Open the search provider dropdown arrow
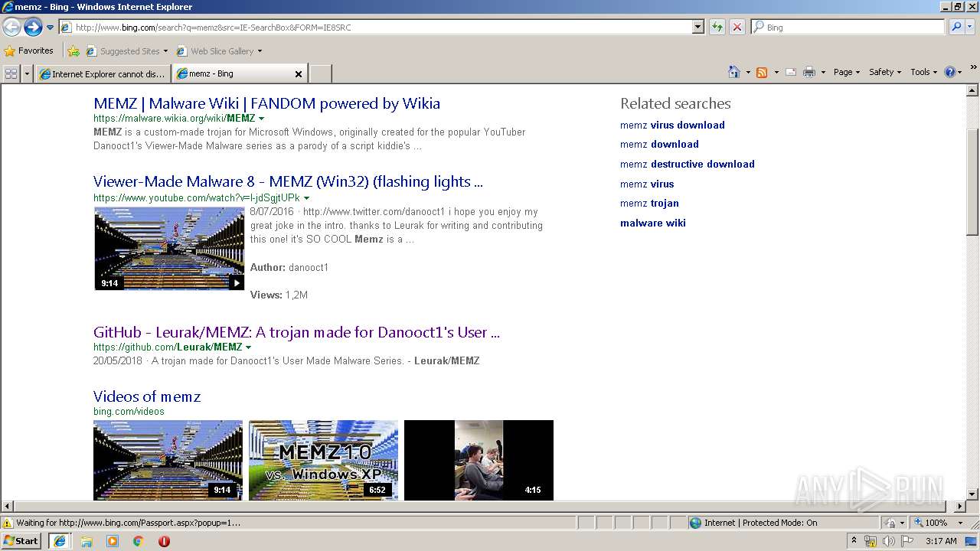The width and height of the screenshot is (980, 551). pyautogui.click(x=972, y=27)
